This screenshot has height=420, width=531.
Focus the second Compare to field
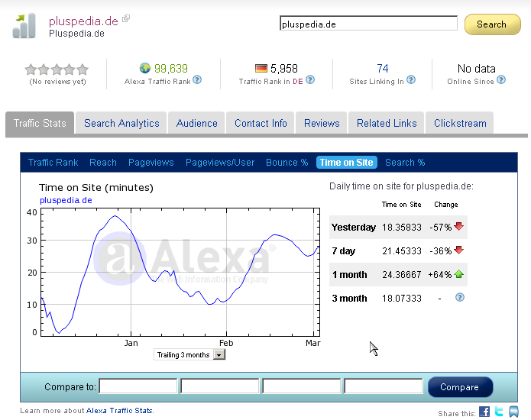(x=220, y=386)
